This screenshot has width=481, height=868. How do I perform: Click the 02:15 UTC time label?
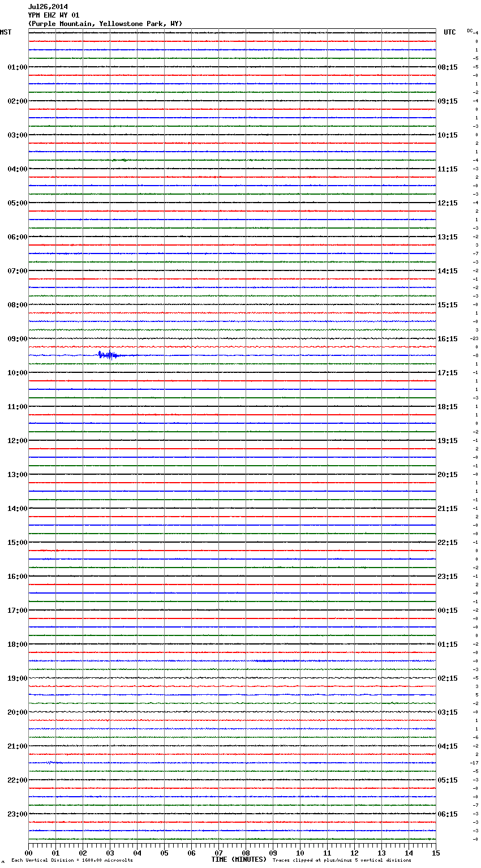(x=448, y=678)
